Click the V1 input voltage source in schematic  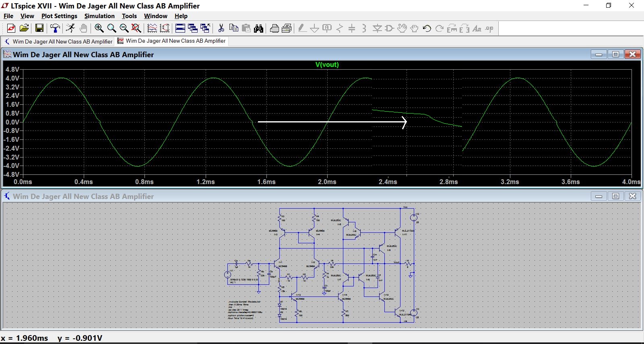click(x=227, y=274)
